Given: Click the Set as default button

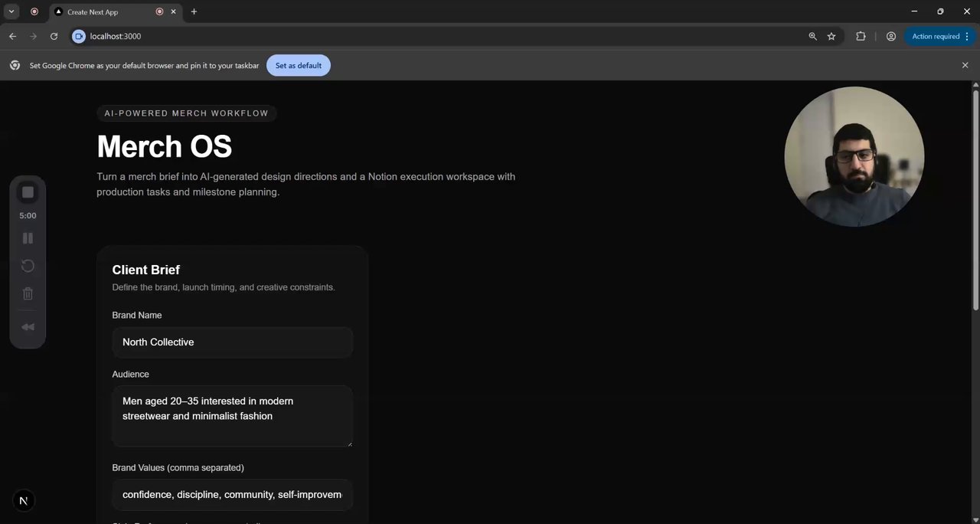Looking at the screenshot, I should (x=299, y=66).
